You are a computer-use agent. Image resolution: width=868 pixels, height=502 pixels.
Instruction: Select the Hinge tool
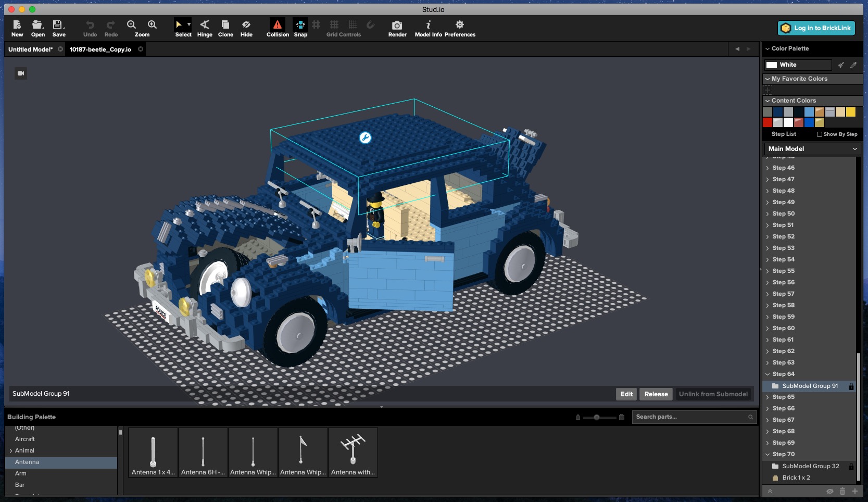pos(204,28)
